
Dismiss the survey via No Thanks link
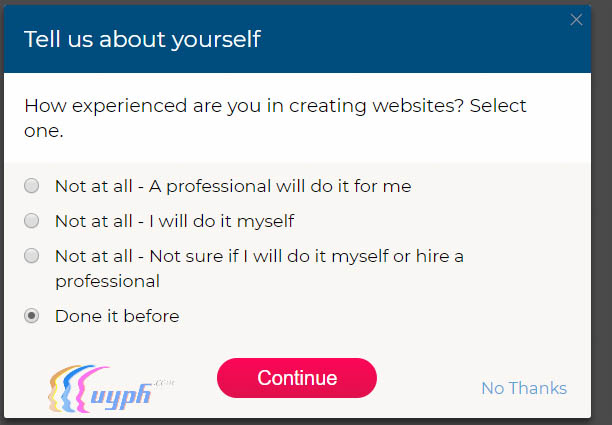pos(524,388)
